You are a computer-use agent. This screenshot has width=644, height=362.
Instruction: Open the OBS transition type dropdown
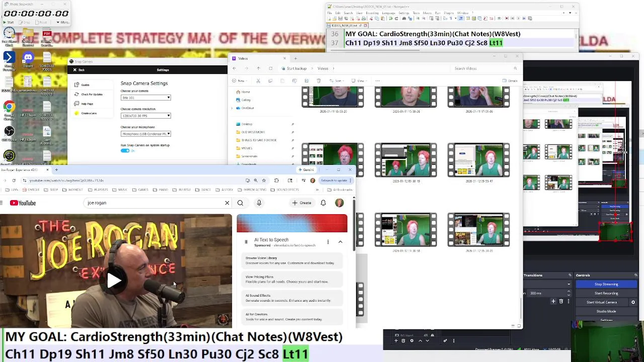click(547, 285)
